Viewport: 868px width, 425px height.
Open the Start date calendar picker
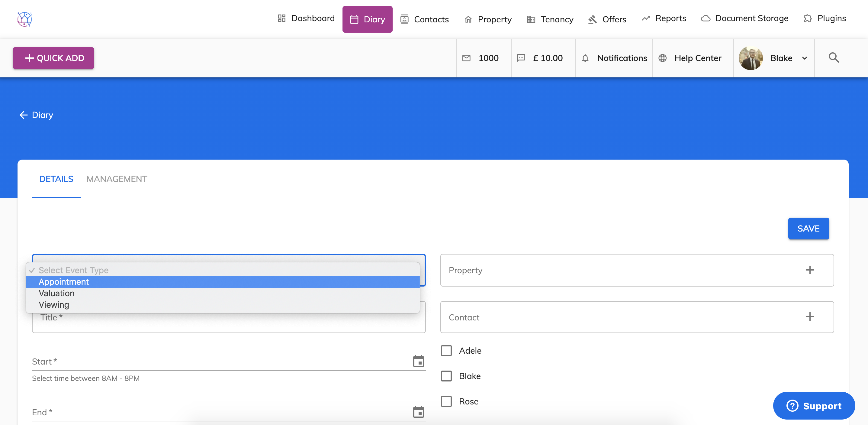418,361
